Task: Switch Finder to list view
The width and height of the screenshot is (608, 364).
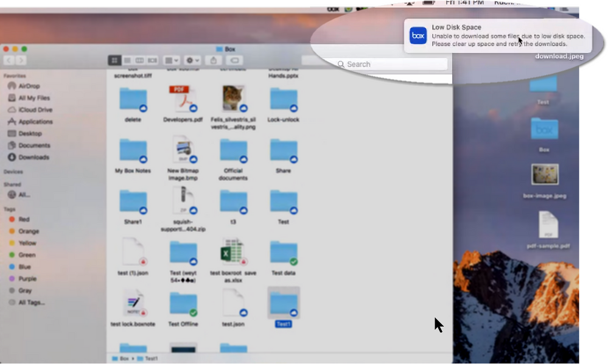Action: pyautogui.click(x=127, y=60)
